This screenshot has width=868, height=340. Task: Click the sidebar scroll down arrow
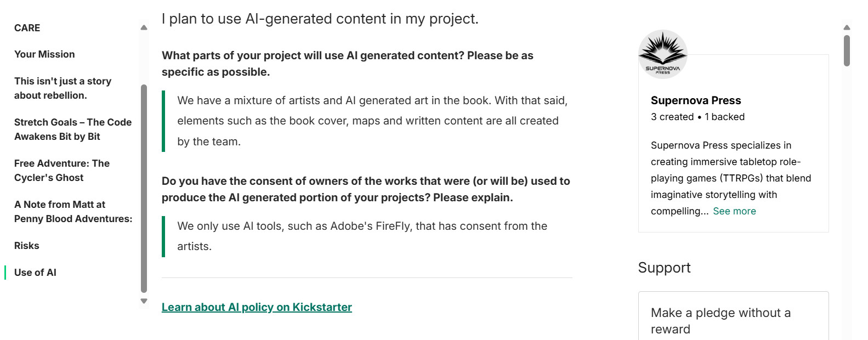pos(144,301)
